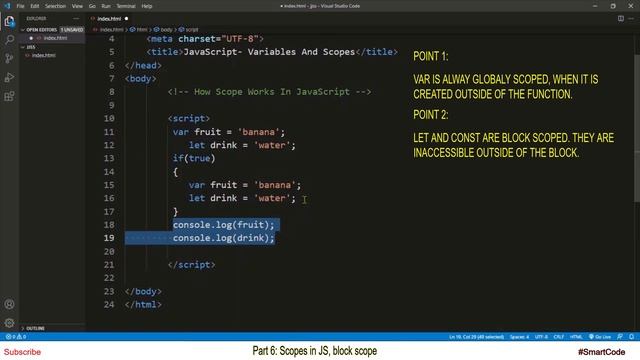640x360 pixels.
Task: Open the Extensions view
Action: point(9,96)
